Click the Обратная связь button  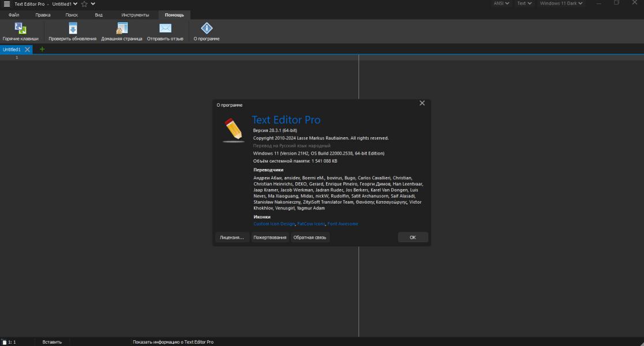click(x=310, y=237)
